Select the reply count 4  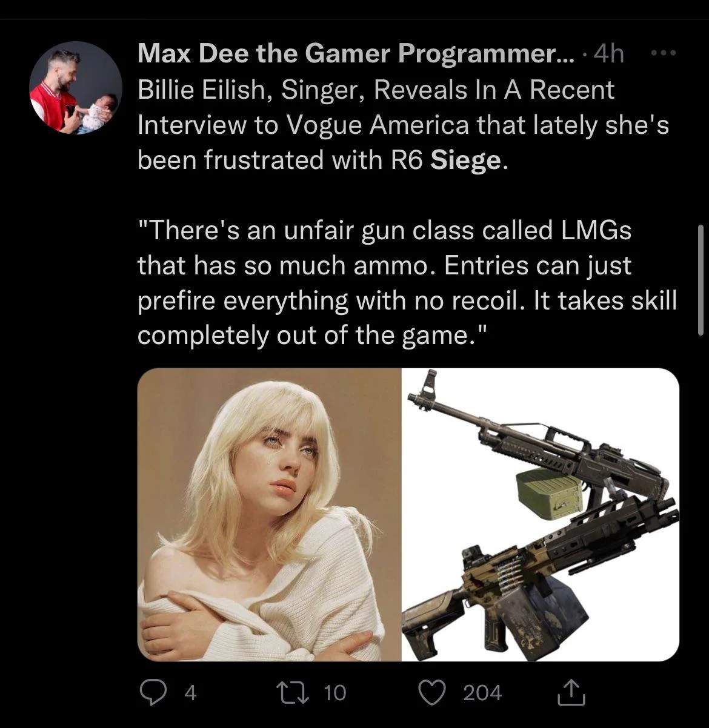[190, 692]
